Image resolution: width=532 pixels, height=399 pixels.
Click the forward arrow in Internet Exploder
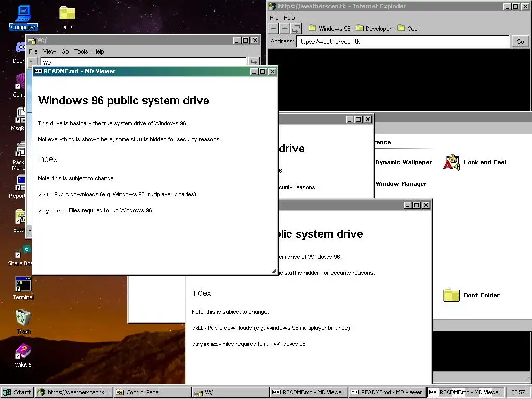[285, 29]
